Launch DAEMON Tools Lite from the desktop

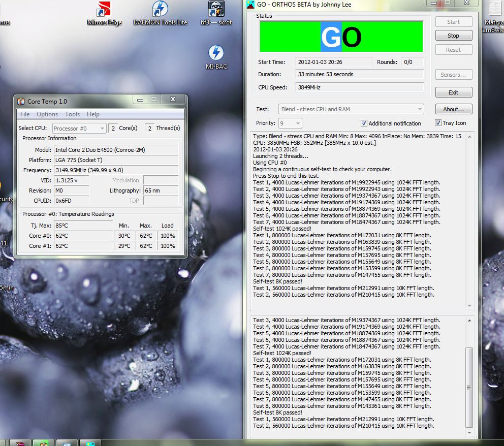[160, 14]
